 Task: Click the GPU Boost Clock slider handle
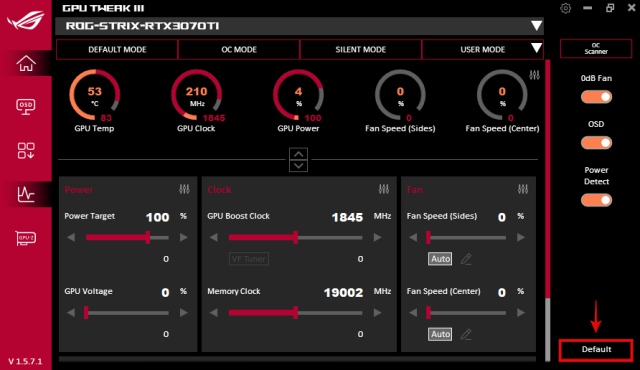click(296, 237)
